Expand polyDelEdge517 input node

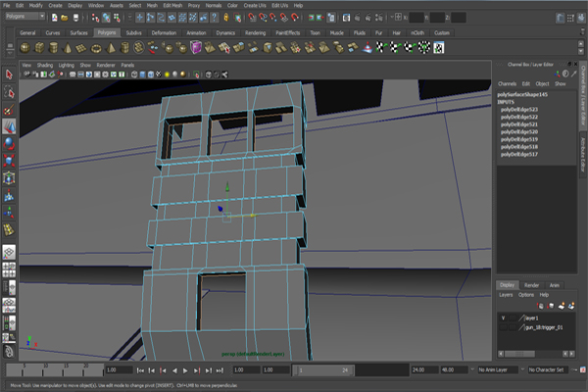click(519, 154)
